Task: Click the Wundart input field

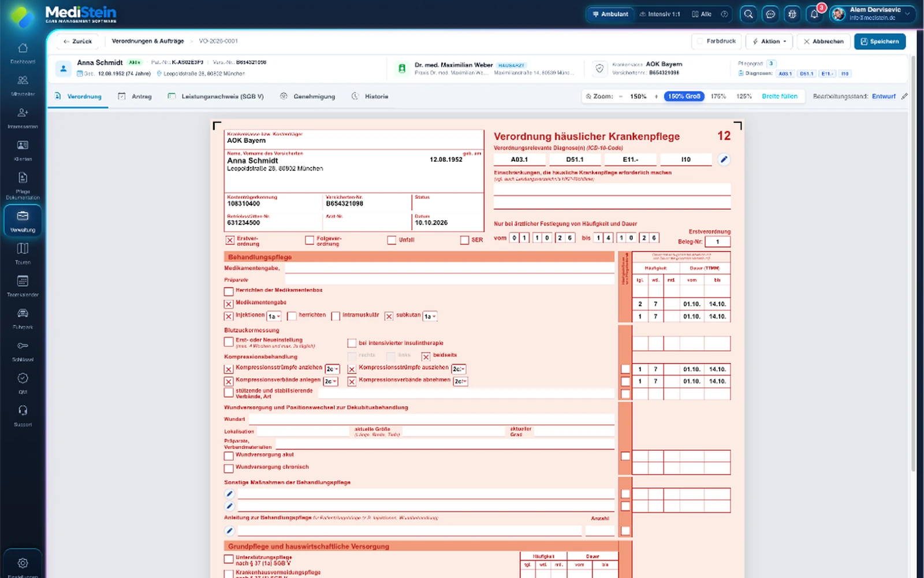Action: [431, 418]
